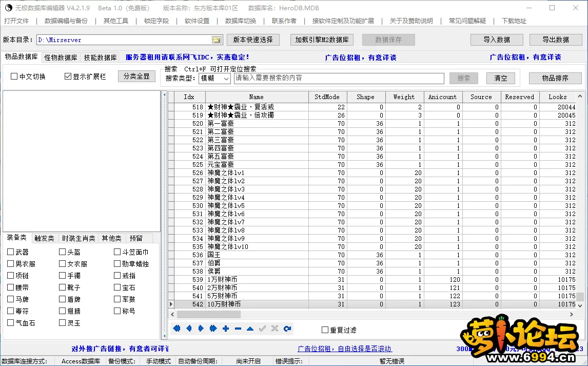
Task: Insert a new record with plus icon
Action: [x=226, y=329]
